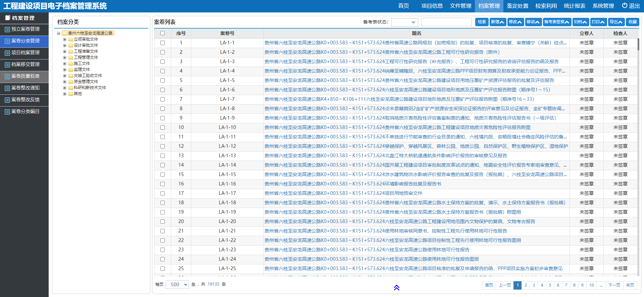Image resolution: width=644 pixels, height=297 pixels.
Task: Open 项目档案管理 in the sidebar
Action: click(24, 53)
